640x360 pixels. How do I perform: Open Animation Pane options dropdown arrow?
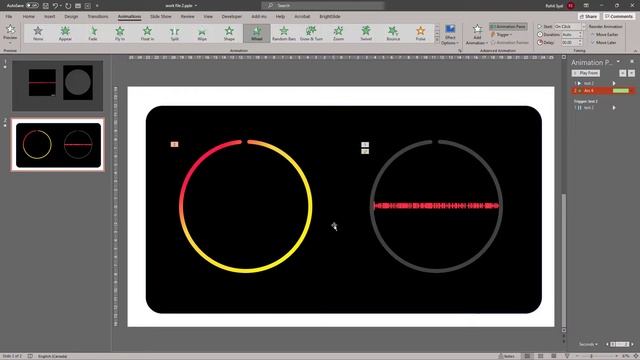[618, 62]
